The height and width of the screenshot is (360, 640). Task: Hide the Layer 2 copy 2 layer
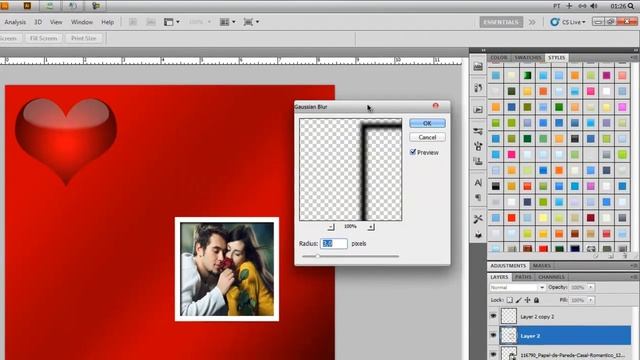coord(493,316)
